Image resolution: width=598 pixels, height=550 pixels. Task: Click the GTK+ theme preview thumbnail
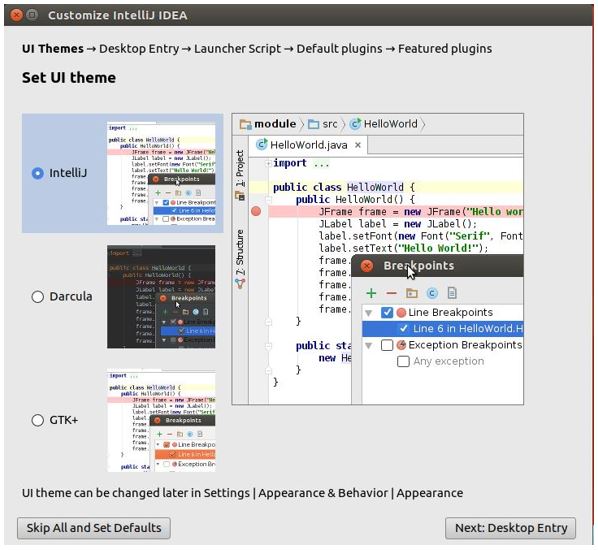[x=161, y=420]
